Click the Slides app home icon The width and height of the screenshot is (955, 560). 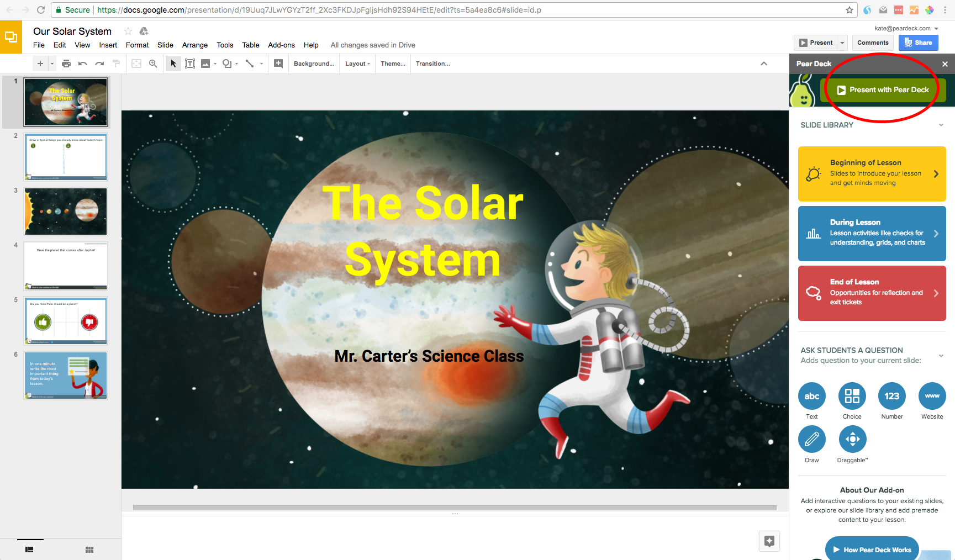[11, 37]
